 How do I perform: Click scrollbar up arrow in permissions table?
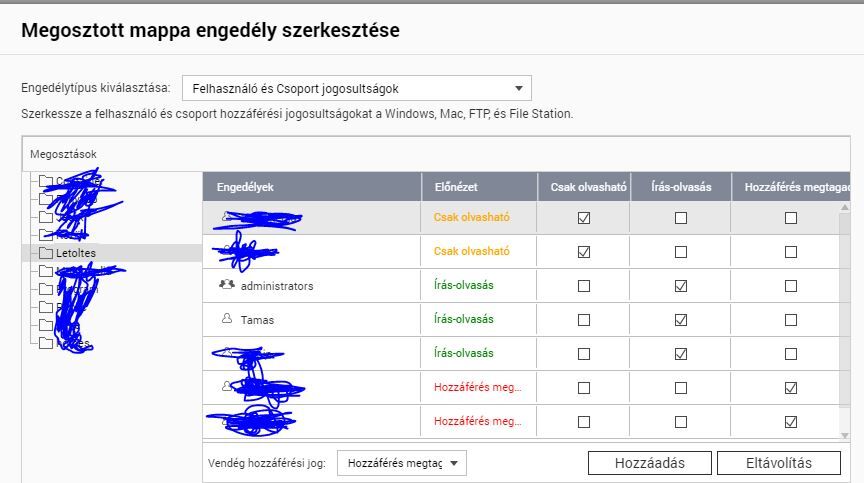845,208
